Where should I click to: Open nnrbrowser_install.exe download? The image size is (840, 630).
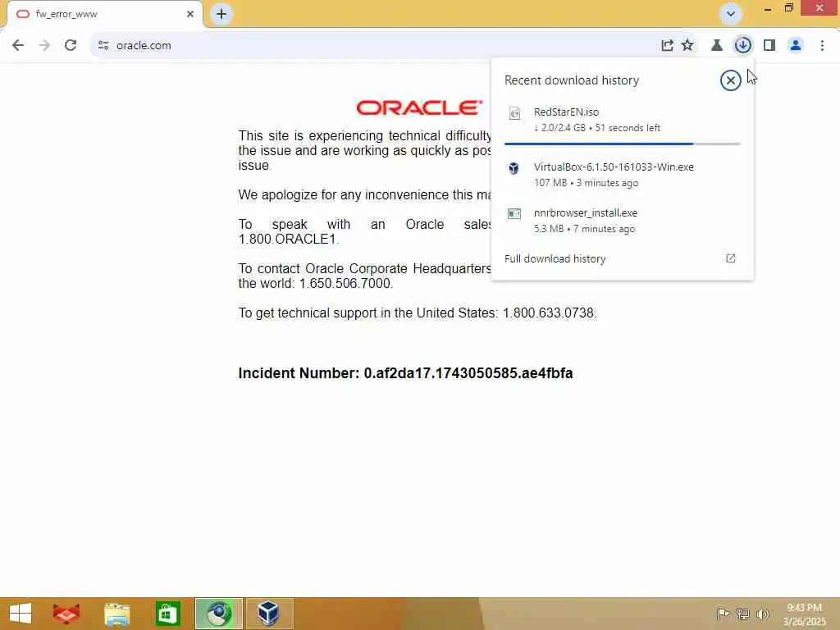point(622,221)
